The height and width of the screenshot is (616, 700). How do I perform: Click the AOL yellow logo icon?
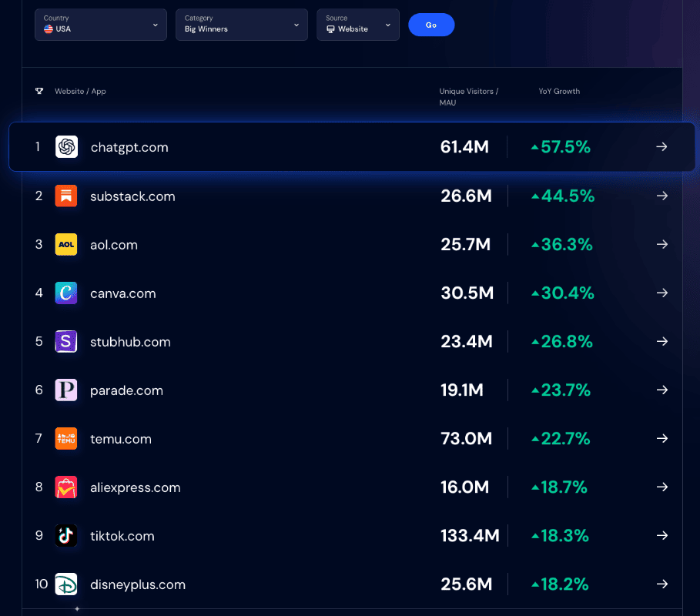[66, 245]
